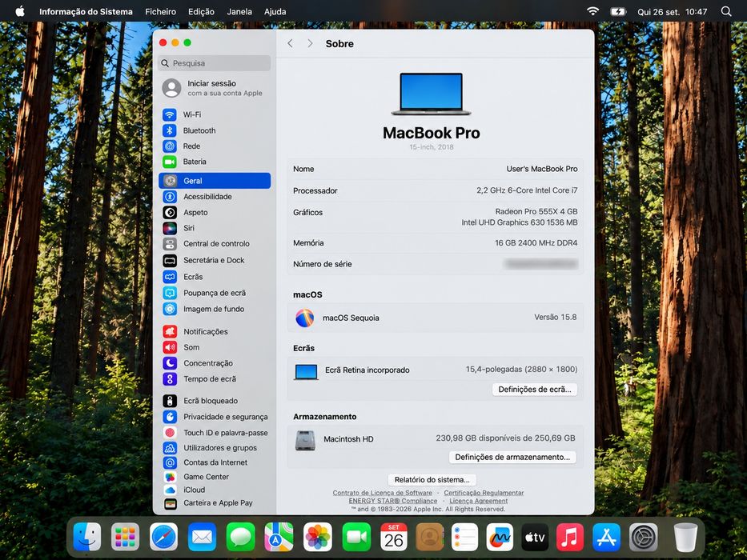Open Siri settings
Image resolution: width=747 pixels, height=560 pixels.
point(215,228)
